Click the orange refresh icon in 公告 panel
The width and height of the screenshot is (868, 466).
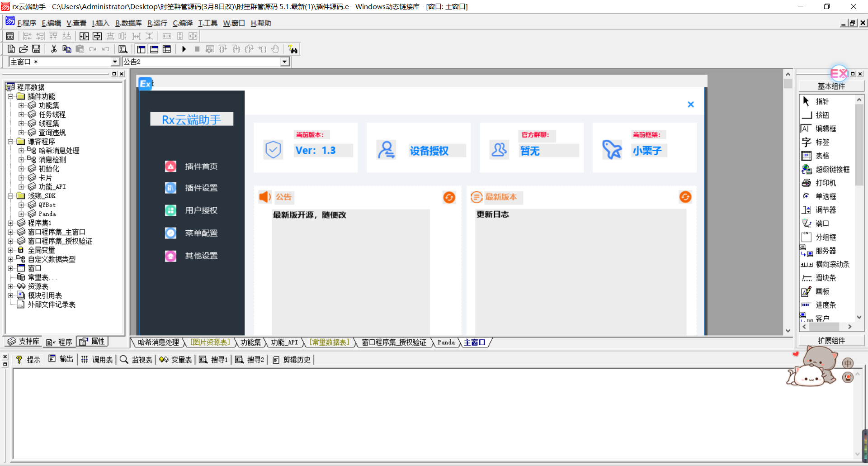pyautogui.click(x=449, y=197)
